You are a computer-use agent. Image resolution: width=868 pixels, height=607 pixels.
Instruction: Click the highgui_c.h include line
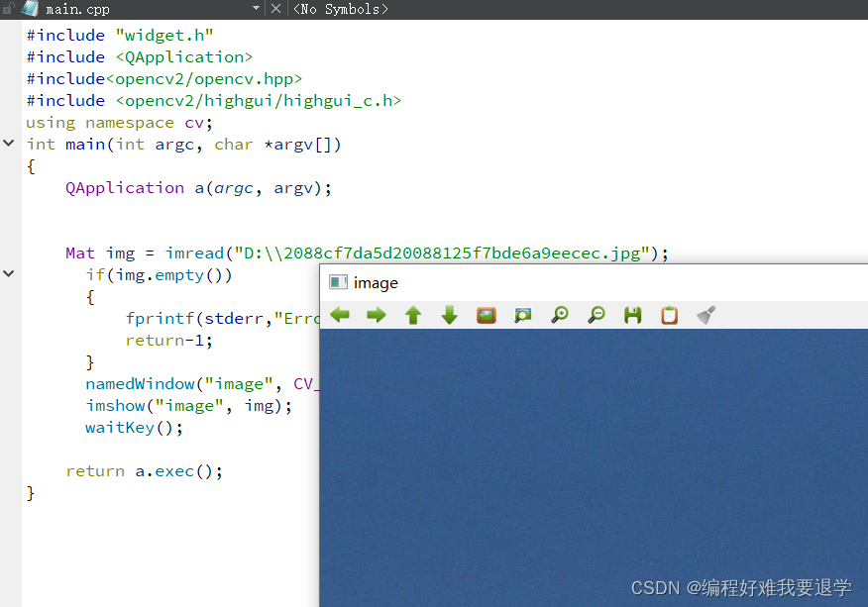pyautogui.click(x=214, y=101)
